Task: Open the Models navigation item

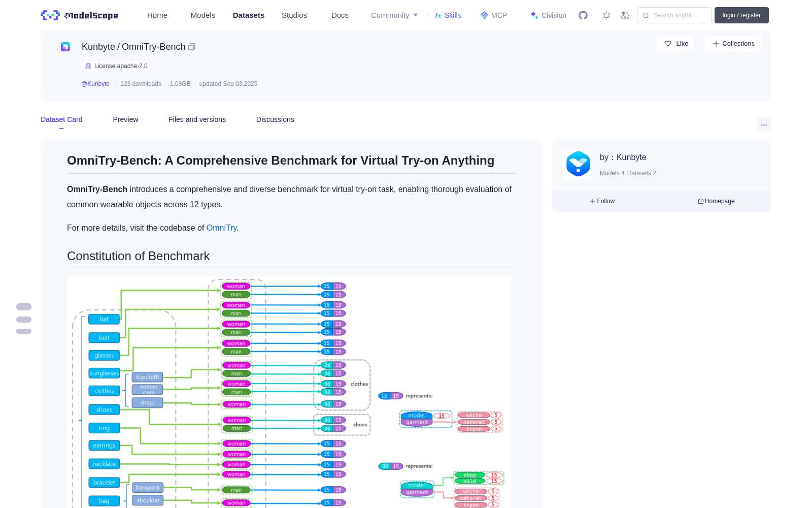Action: tap(203, 15)
